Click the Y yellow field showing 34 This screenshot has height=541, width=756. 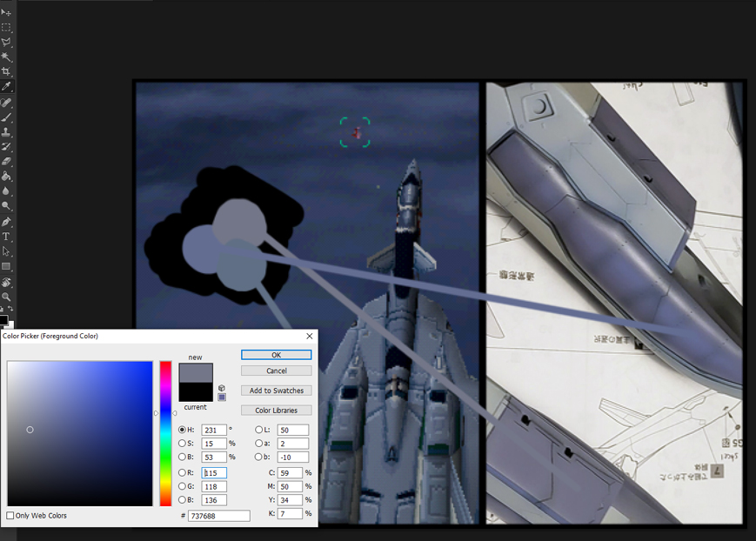coord(291,500)
